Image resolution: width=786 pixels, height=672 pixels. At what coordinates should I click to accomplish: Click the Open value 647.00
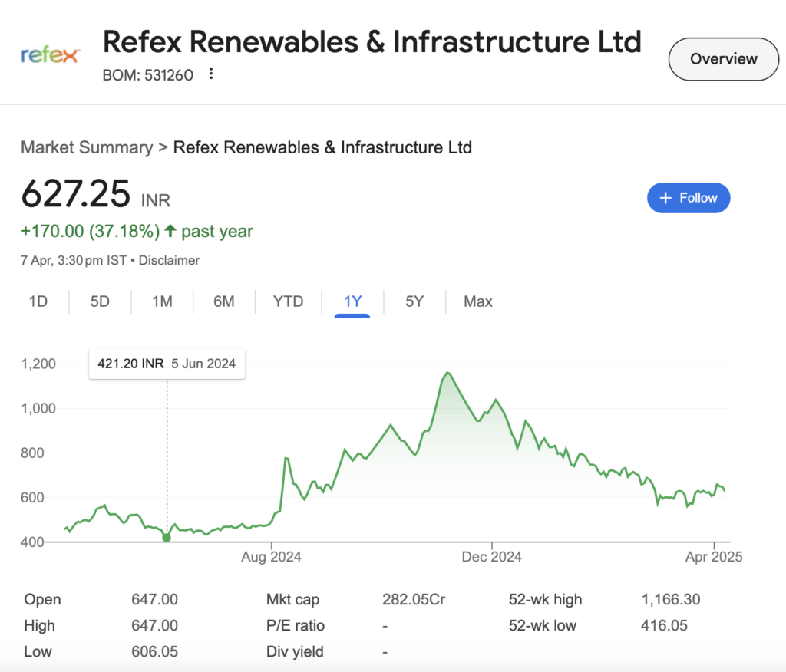click(x=154, y=599)
